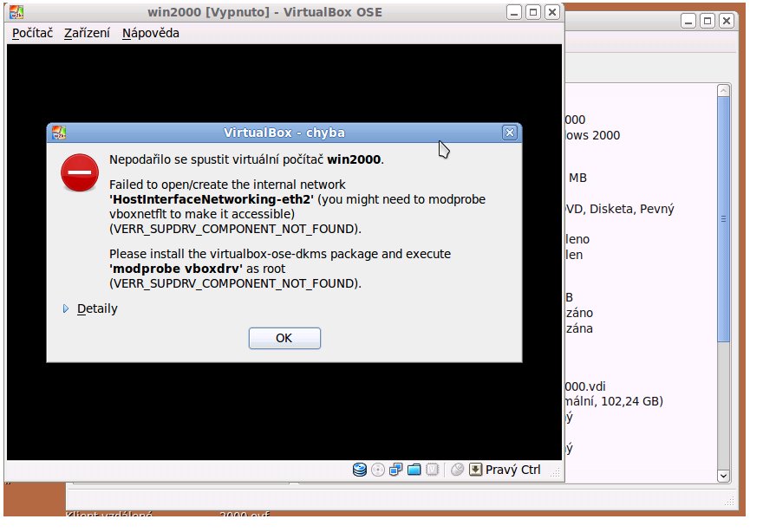Click the network adapters status icon

click(x=395, y=470)
